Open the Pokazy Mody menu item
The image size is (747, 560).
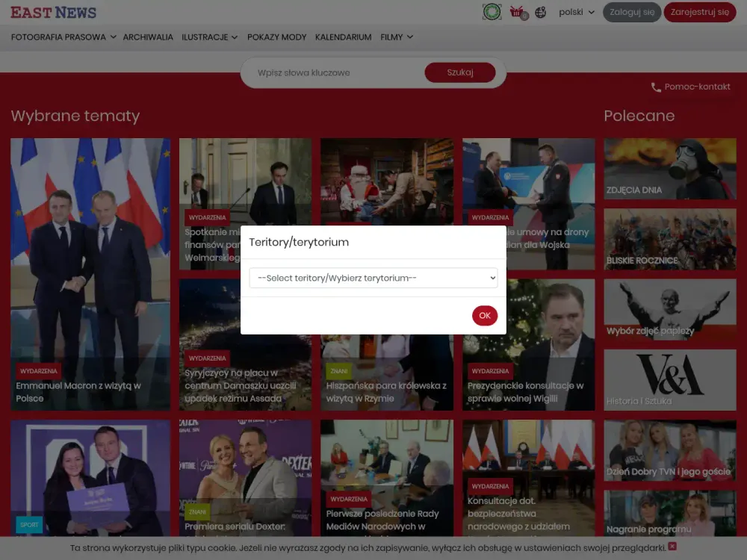click(276, 37)
